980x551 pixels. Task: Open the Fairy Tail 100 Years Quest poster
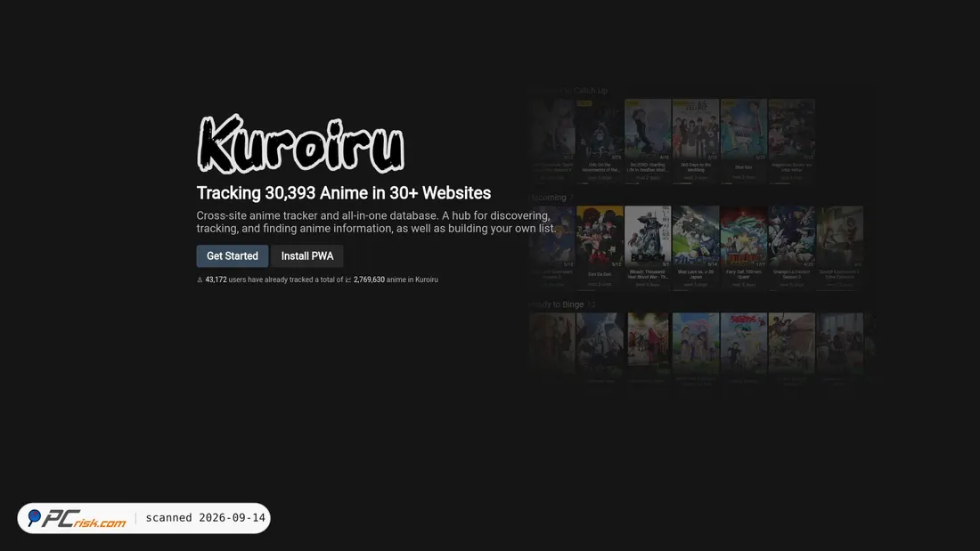(744, 237)
